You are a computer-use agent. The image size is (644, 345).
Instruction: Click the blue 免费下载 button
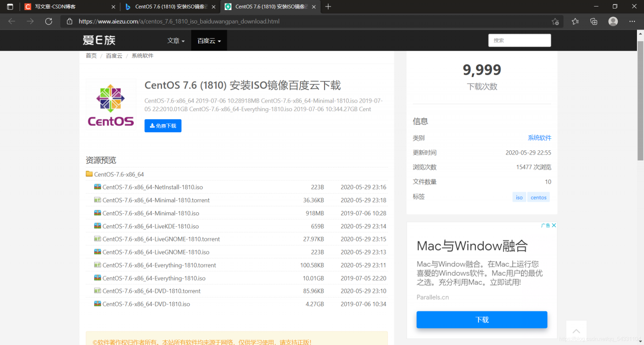pos(163,126)
